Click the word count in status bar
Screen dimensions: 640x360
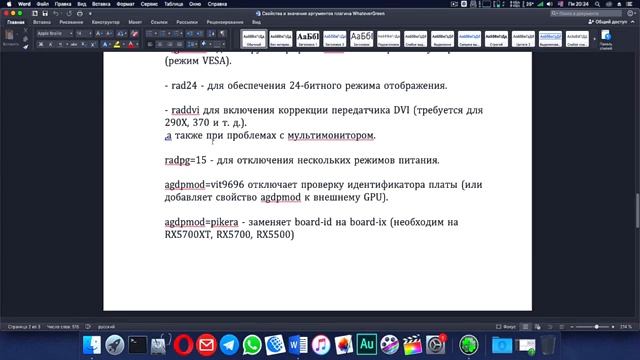point(63,327)
